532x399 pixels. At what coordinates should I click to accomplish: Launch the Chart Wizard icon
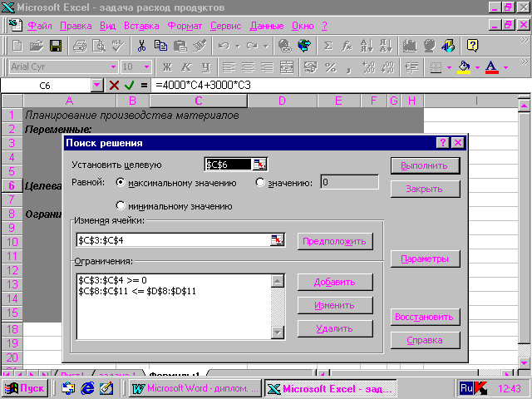point(410,46)
